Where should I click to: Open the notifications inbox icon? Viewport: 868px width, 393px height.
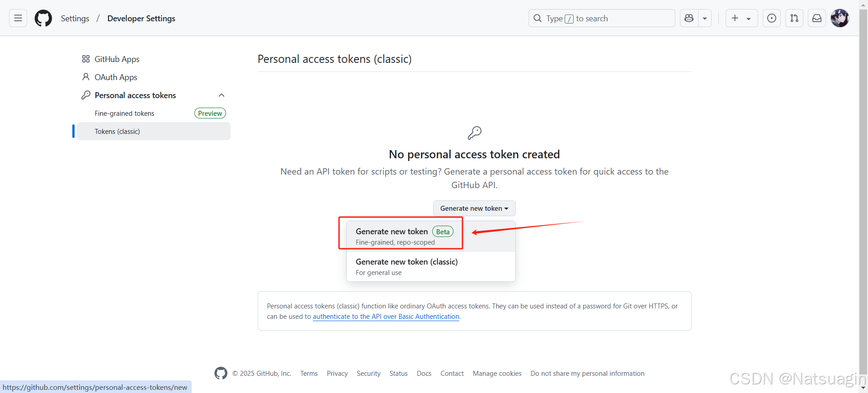pos(817,18)
